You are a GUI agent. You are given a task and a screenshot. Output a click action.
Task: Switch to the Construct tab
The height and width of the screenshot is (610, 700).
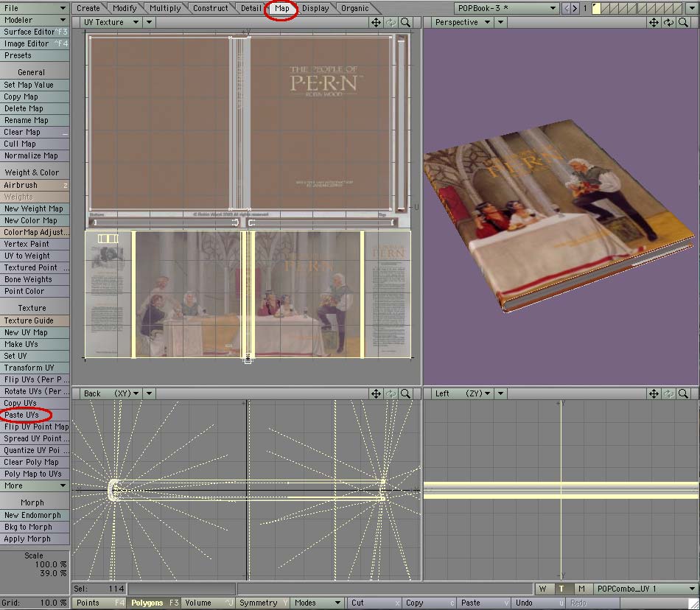click(x=210, y=8)
